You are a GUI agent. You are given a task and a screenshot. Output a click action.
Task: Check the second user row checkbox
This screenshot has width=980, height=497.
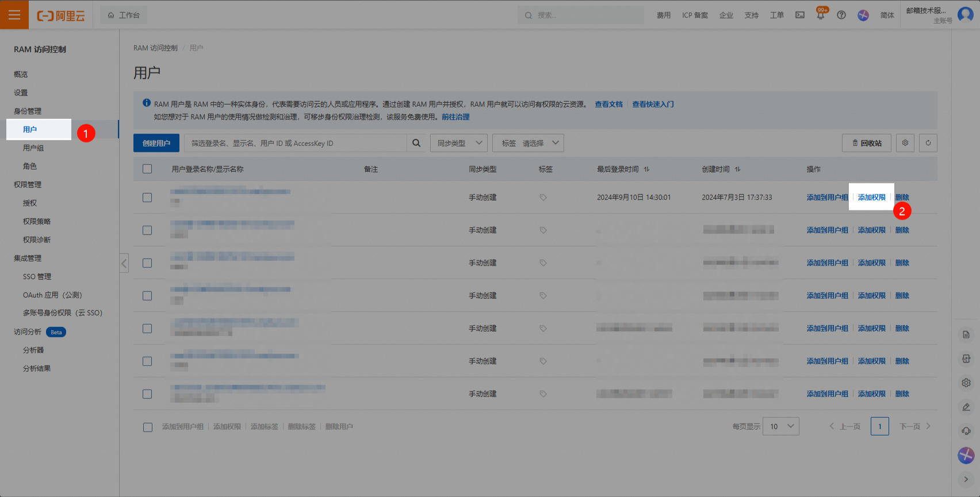click(147, 230)
